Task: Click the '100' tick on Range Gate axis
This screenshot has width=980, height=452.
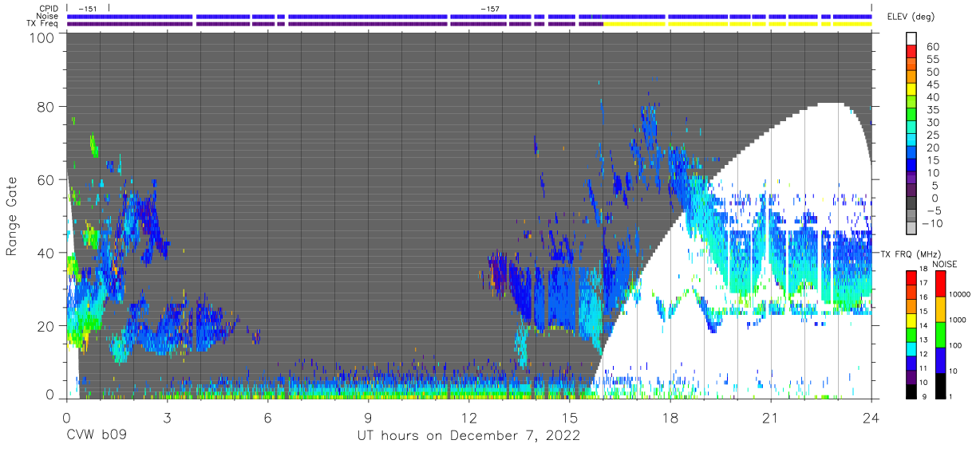Action: click(x=43, y=37)
